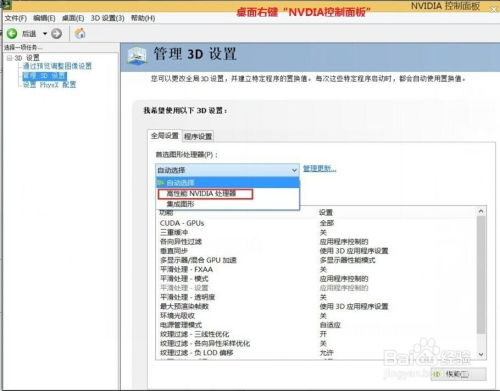Open the 文件(F) menu

[x=16, y=18]
